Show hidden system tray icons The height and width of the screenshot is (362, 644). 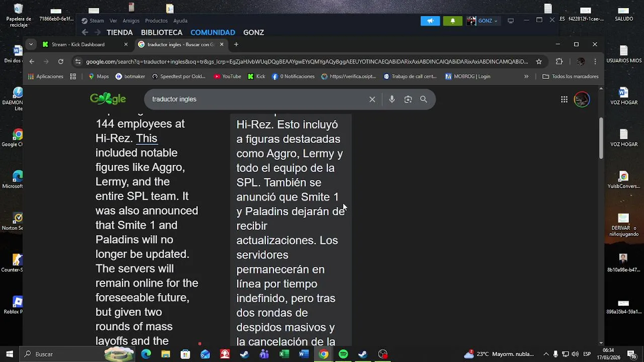tap(546, 354)
